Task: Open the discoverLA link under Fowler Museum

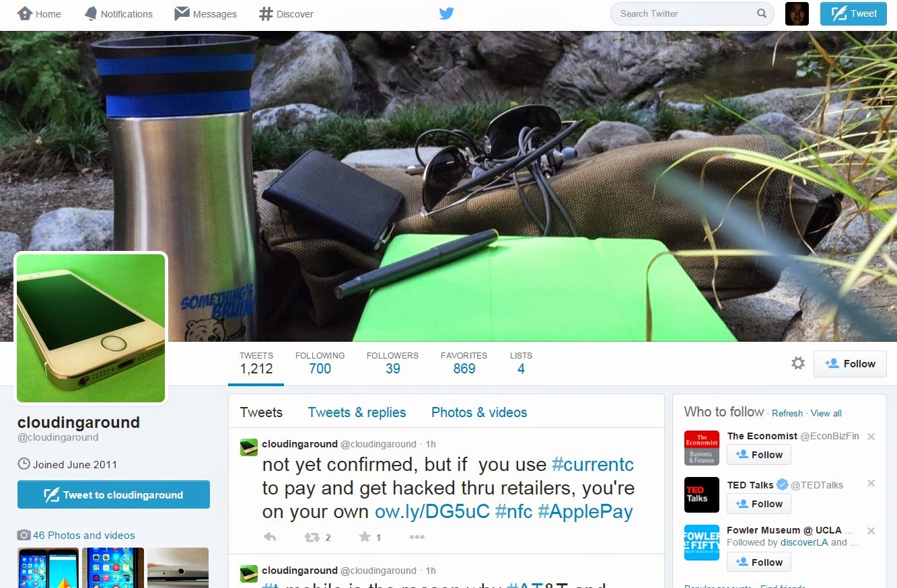Action: 804,542
